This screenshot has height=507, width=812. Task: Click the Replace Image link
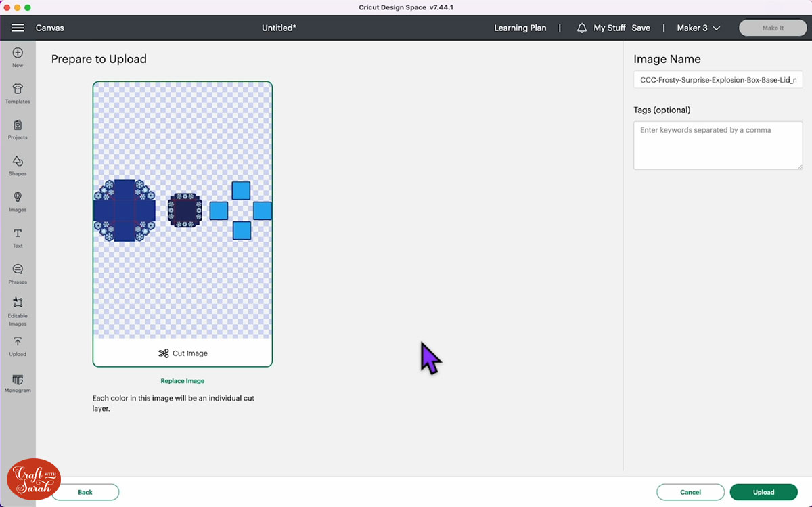(x=183, y=381)
